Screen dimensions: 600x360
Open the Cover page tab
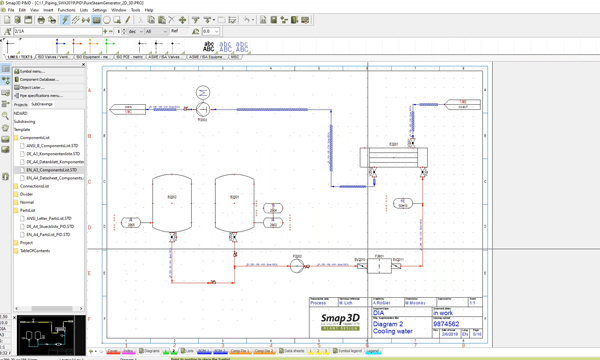point(112,351)
